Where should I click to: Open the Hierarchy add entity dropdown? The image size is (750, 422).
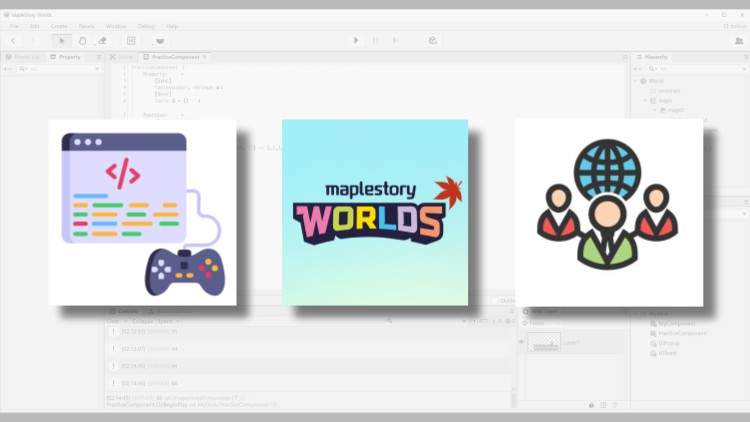click(x=638, y=69)
